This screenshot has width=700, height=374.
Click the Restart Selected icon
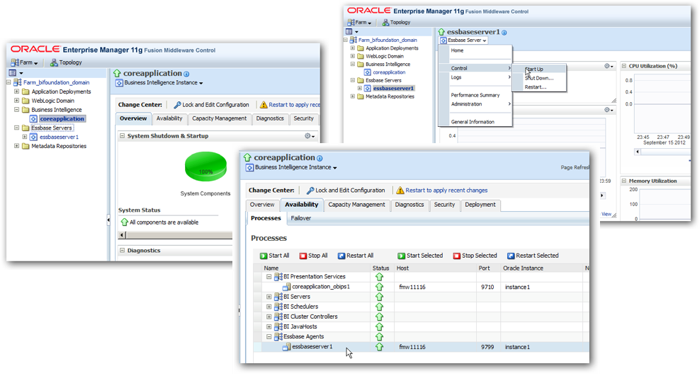pos(511,256)
